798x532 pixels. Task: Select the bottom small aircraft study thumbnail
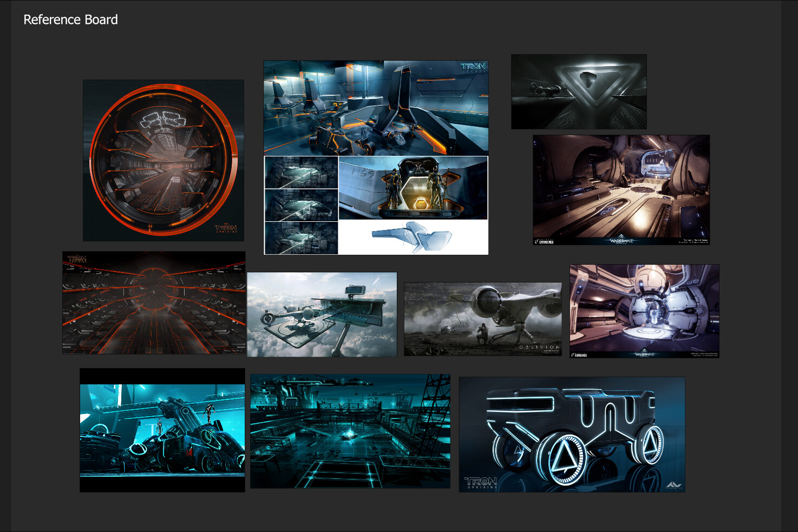[x=301, y=238]
